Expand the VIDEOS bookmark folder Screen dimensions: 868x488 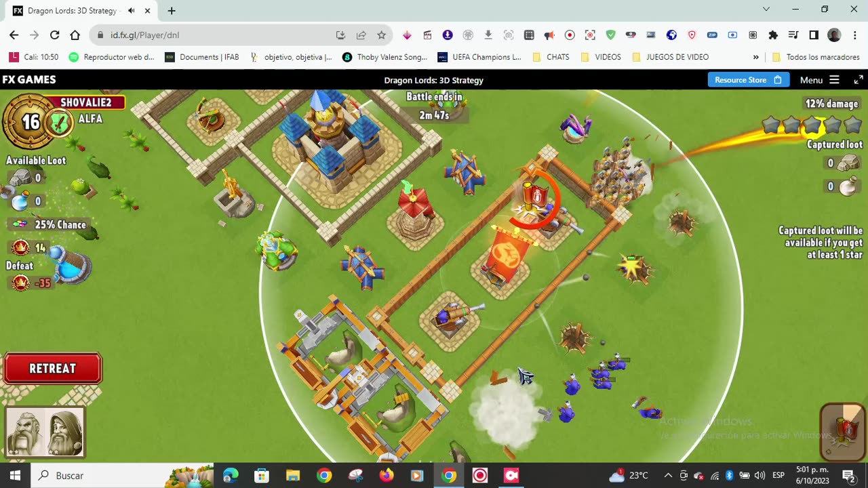point(599,57)
